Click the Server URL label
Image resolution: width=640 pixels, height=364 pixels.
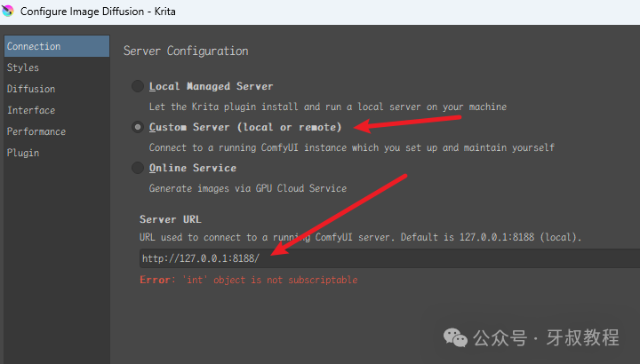click(x=170, y=219)
